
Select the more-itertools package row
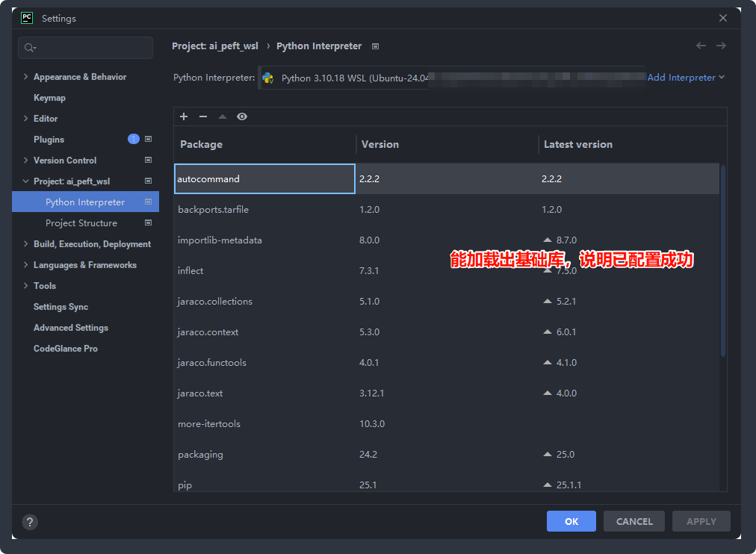tap(447, 424)
